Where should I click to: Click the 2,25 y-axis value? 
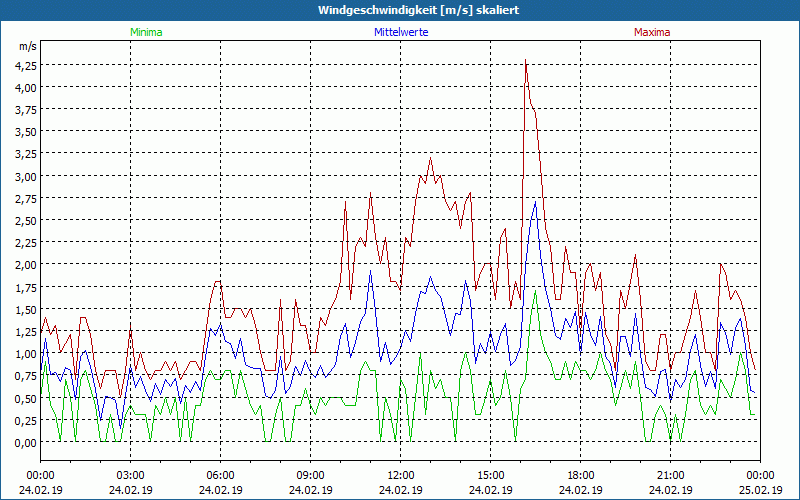28,242
